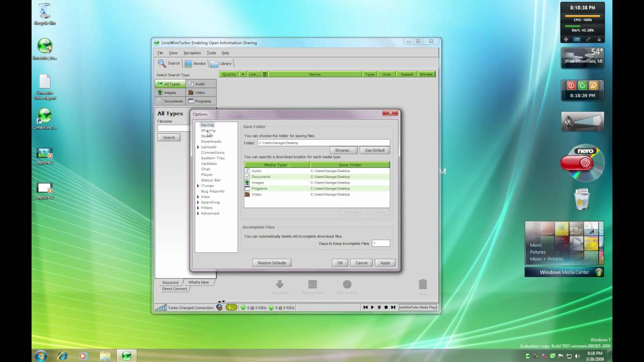The height and width of the screenshot is (362, 644).
Task: Select the Limewire Virus Report desktop file
Action: point(45,87)
